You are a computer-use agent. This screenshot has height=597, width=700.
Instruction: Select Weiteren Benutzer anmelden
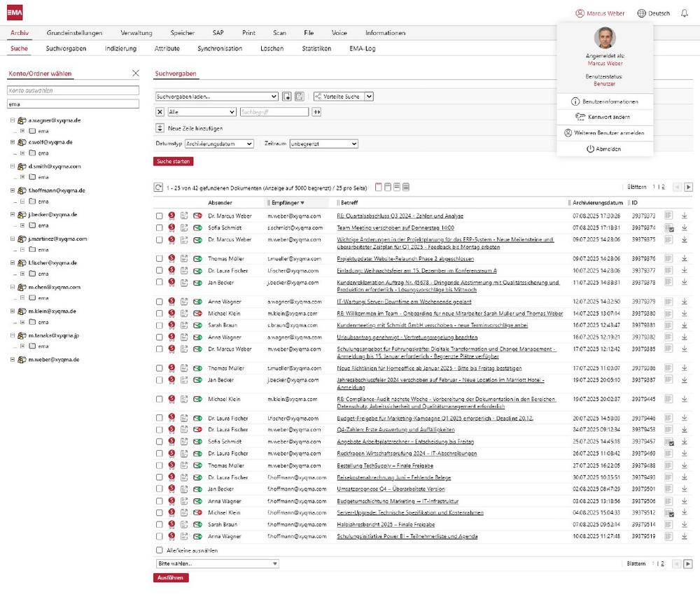605,133
